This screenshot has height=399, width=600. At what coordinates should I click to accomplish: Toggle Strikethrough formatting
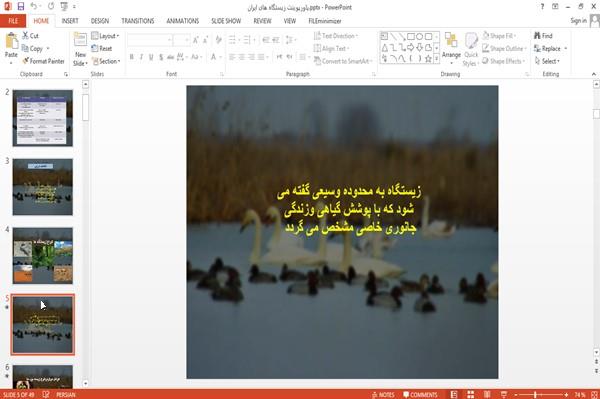[x=171, y=57]
